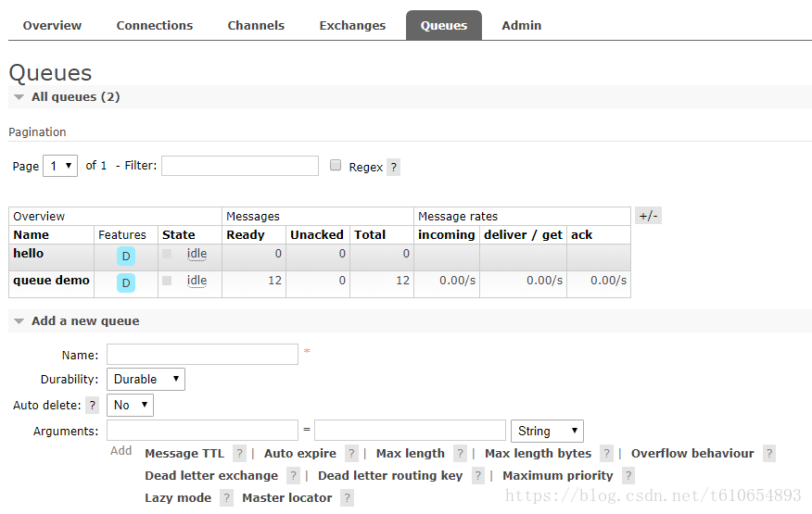Focus the Arguments value field

(x=410, y=431)
